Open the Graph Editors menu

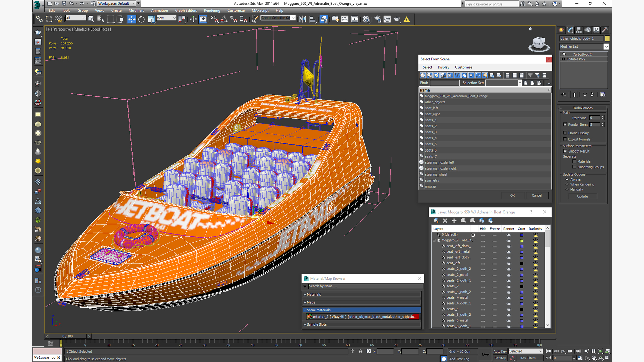pyautogui.click(x=186, y=10)
